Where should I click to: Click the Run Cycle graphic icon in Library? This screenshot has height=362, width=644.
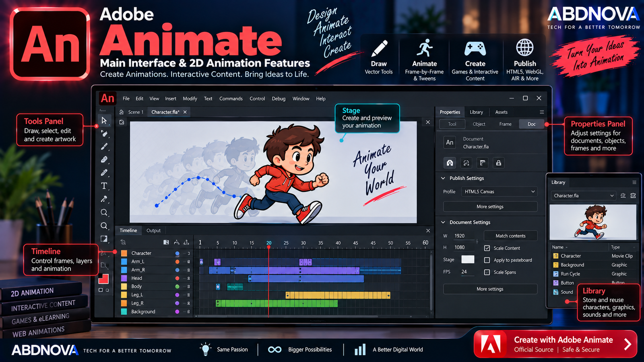[556, 274]
